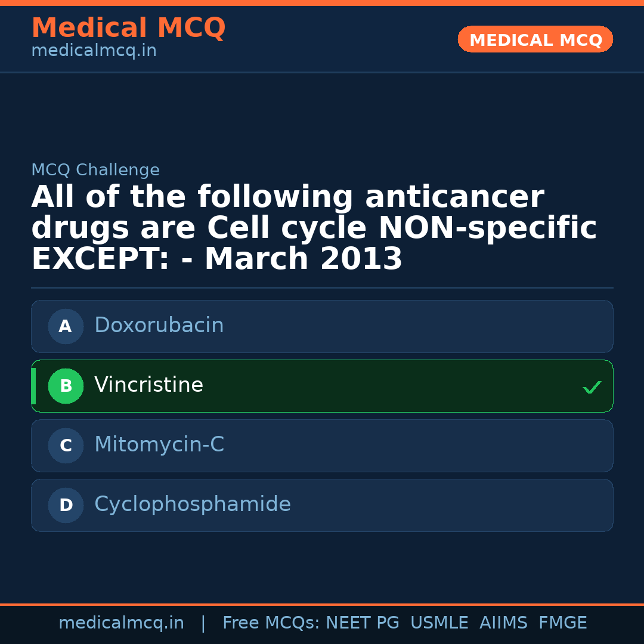Open the footer medicalmcq.in link
The height and width of the screenshot is (644, 644).
click(x=121, y=623)
